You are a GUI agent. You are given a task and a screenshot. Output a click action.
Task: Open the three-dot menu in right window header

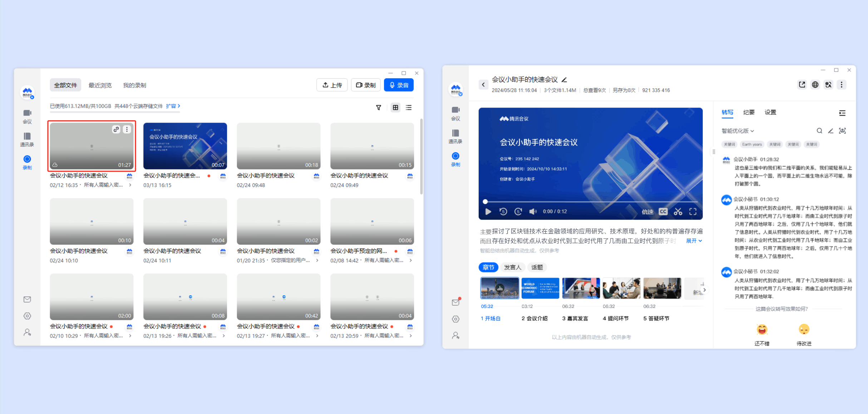(x=842, y=85)
